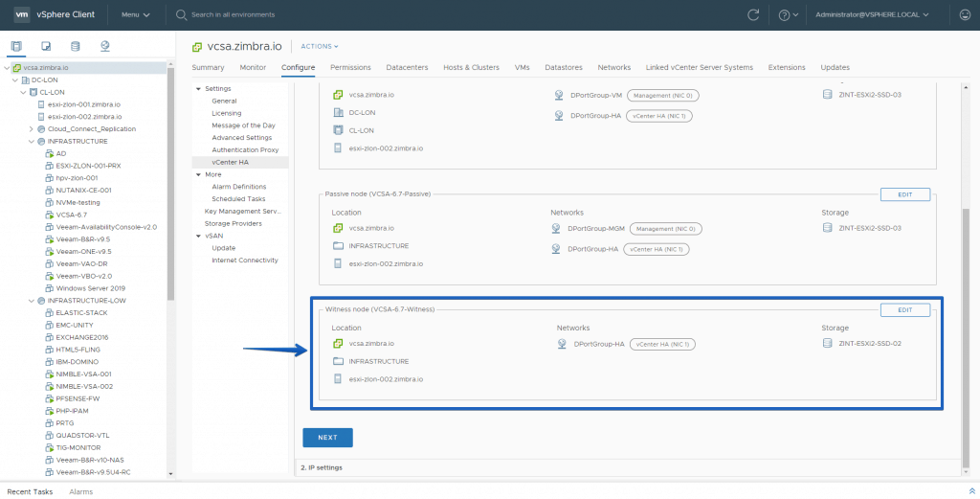Click the folder icon beside Witness node INFRASTRUCTURE

[338, 361]
